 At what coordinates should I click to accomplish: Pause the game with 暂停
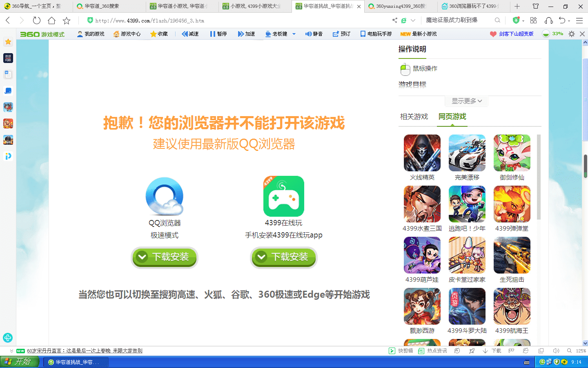(218, 34)
